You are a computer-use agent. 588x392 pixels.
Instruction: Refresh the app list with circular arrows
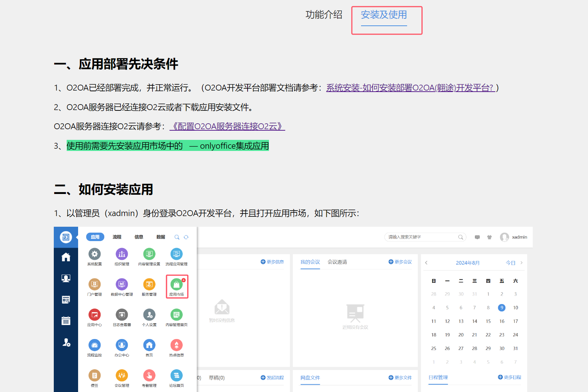coord(186,237)
